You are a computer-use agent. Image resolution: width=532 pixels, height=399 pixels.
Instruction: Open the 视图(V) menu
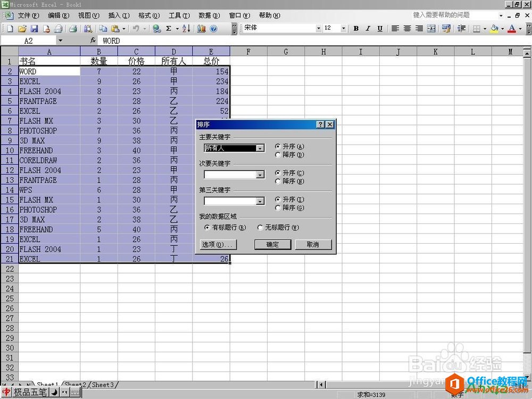tap(88, 15)
